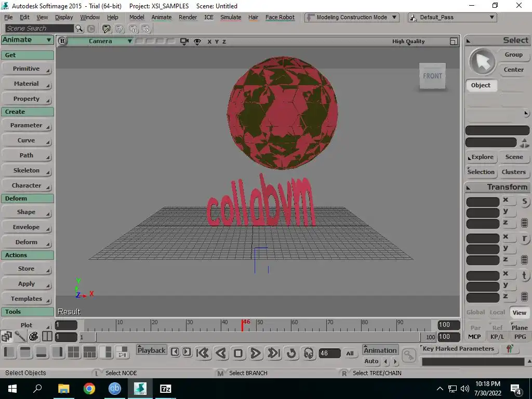Image resolution: width=532 pixels, height=399 pixels.
Task: Switch to the Render toolbar menu
Action: (188, 17)
